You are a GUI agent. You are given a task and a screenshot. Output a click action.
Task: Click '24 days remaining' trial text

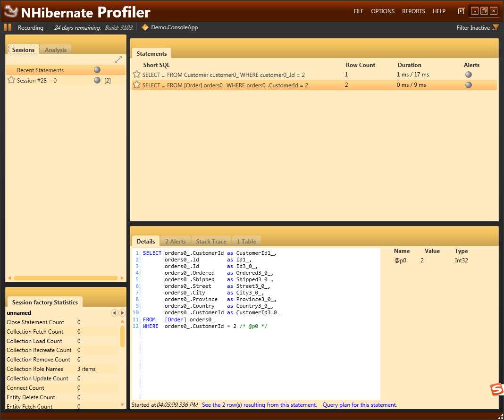click(x=77, y=28)
